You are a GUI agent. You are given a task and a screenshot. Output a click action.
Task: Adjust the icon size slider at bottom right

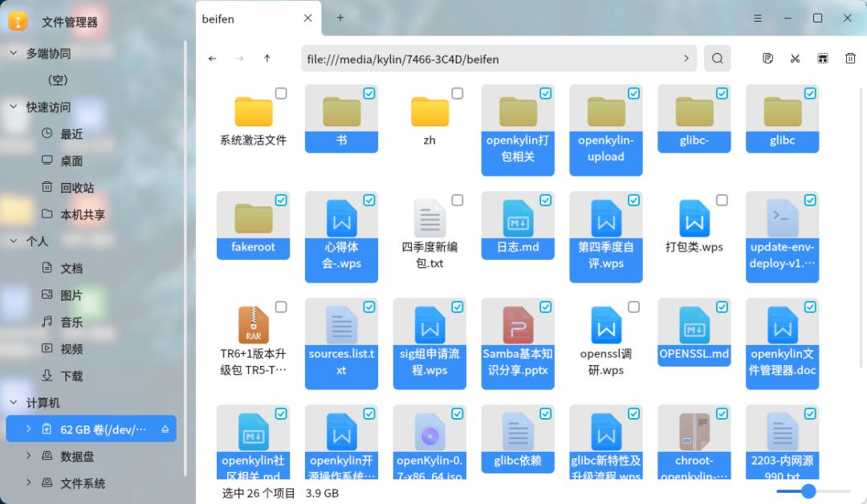[809, 491]
